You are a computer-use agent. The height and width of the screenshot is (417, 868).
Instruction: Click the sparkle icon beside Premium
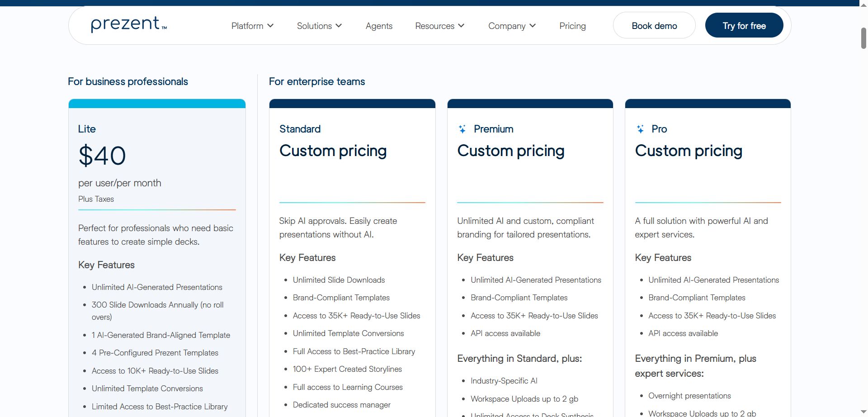462,129
